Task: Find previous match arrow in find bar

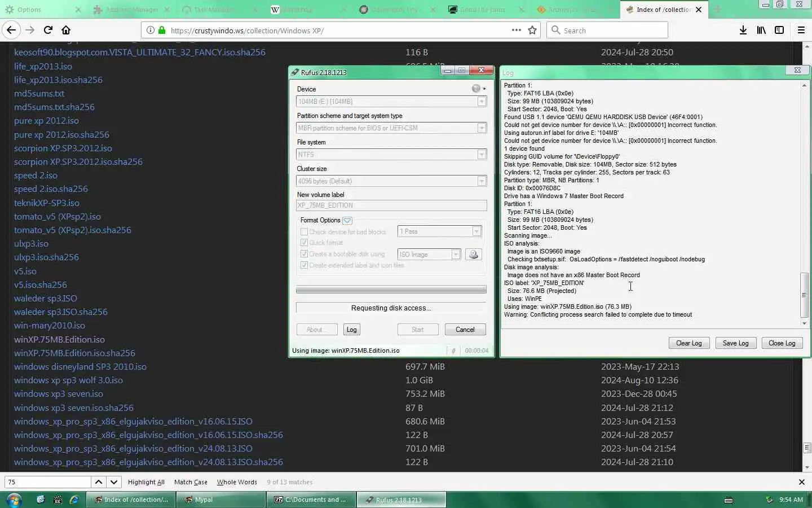Action: pos(99,482)
